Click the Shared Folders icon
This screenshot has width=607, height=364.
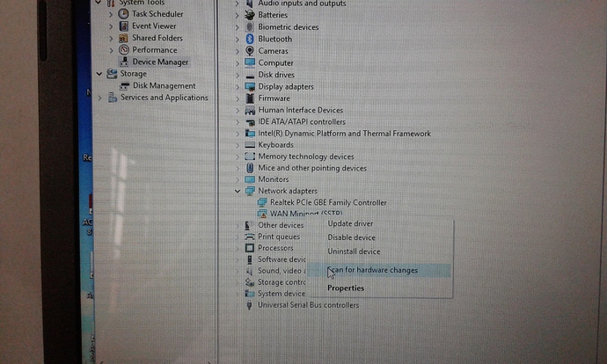click(123, 38)
